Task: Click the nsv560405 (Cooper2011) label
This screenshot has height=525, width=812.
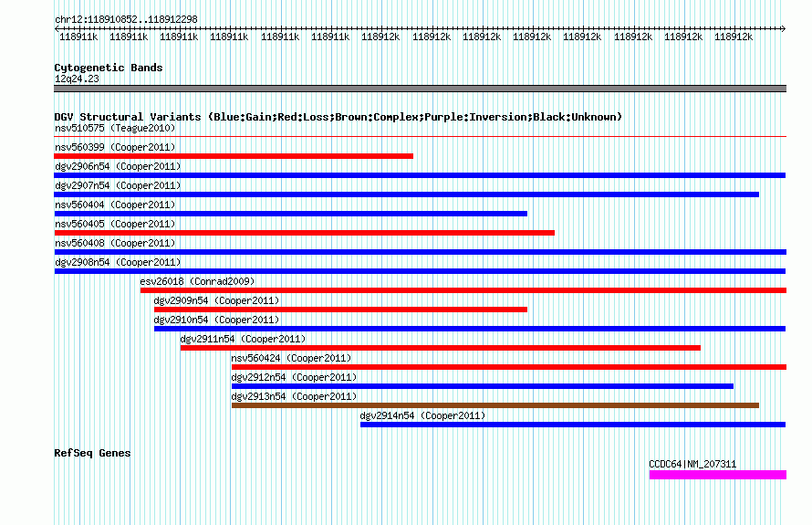Action: pos(115,224)
